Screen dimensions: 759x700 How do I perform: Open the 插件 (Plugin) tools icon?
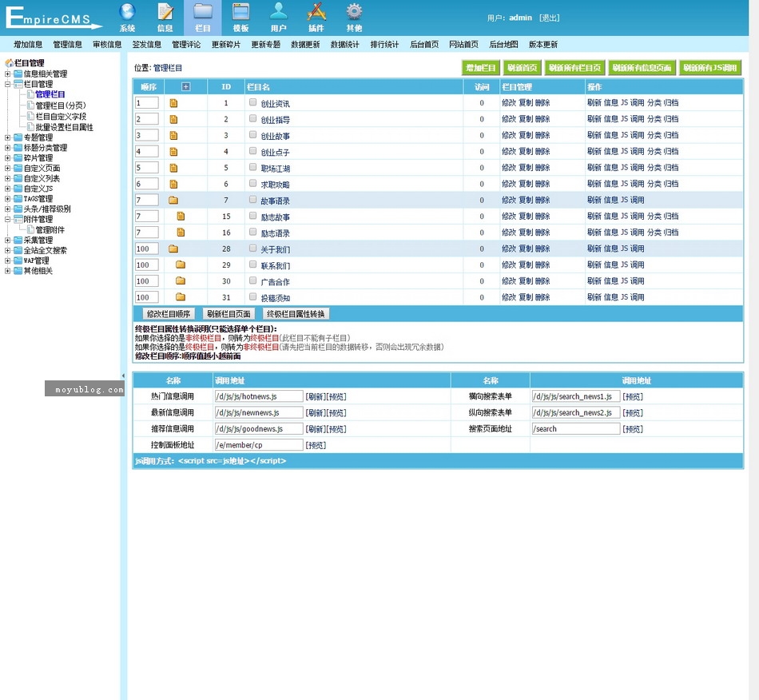click(316, 13)
